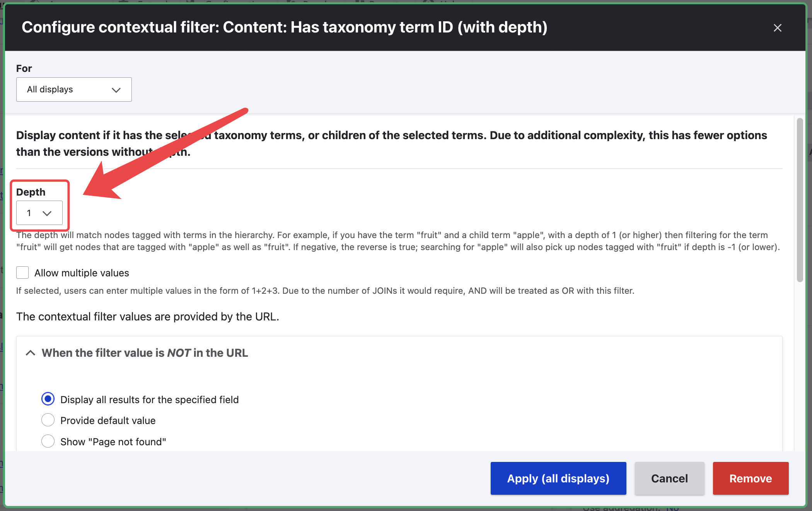The image size is (812, 511).
Task: Click the Allow multiple values label text
Action: pyautogui.click(x=82, y=273)
